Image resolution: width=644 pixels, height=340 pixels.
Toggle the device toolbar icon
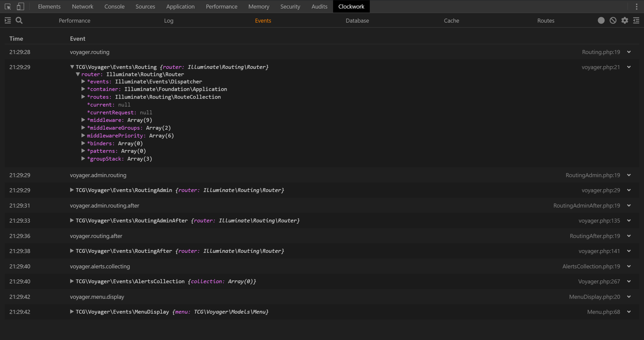(20, 7)
